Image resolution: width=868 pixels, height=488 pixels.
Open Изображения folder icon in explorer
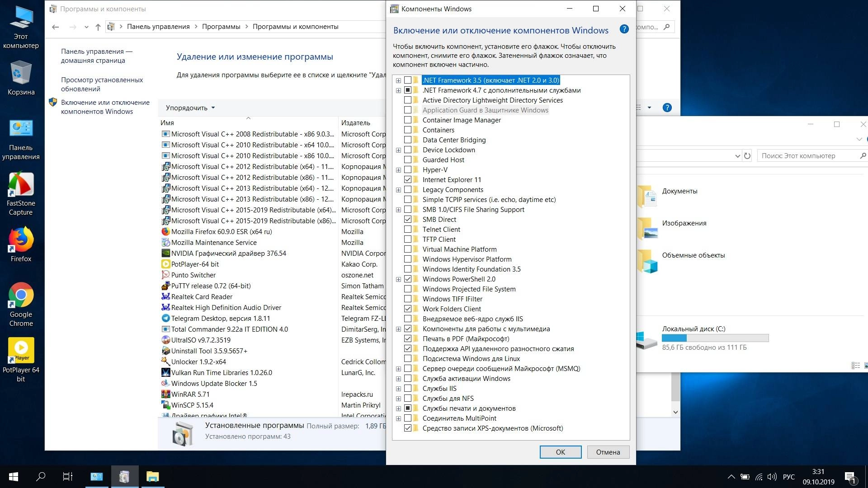click(x=646, y=228)
